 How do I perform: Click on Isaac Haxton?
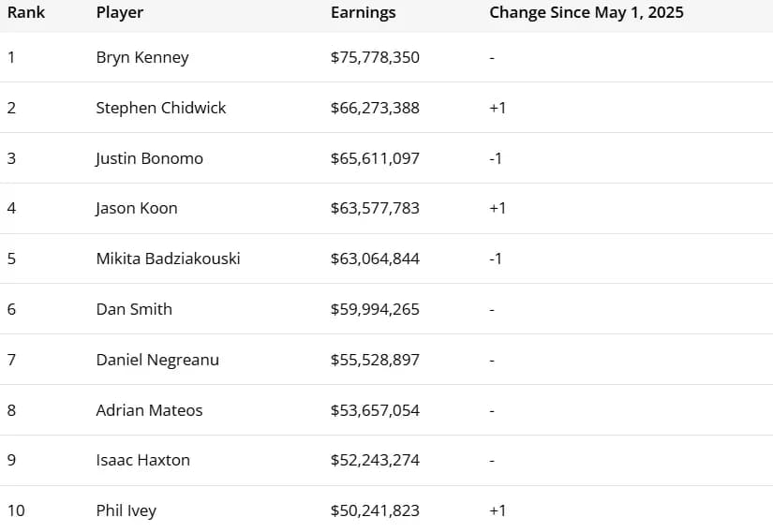(142, 460)
